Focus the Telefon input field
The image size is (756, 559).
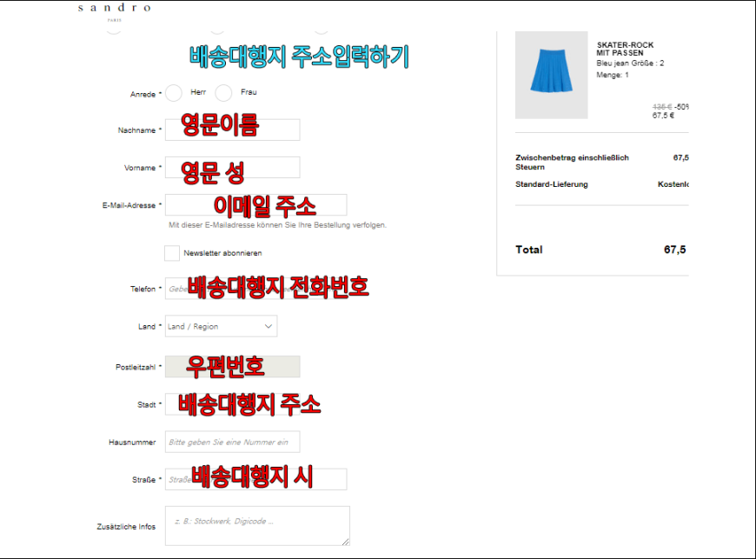pos(256,289)
